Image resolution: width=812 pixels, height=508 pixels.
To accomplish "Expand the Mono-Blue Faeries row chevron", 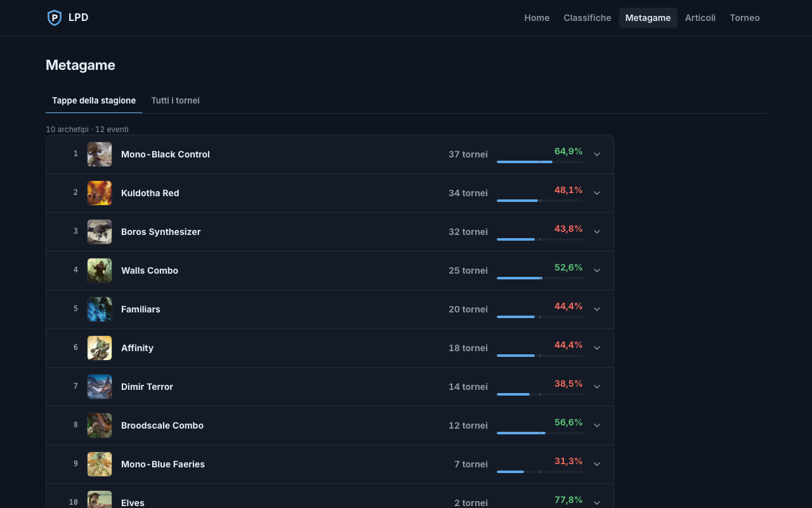I will 597,464.
